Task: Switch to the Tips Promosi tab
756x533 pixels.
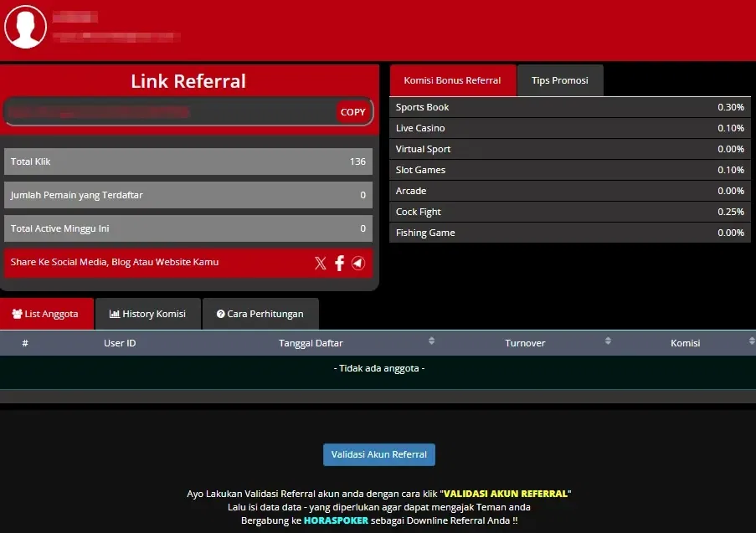Action: coord(559,80)
